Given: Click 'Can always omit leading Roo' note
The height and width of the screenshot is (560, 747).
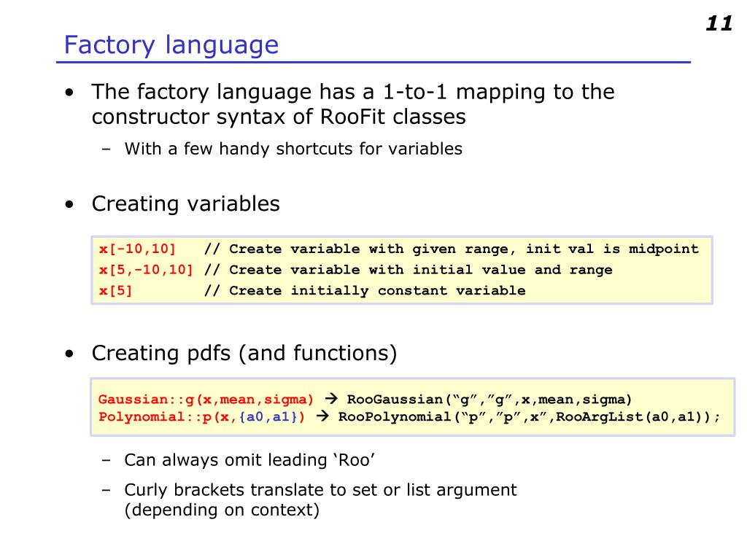Looking at the screenshot, I should 249,461.
